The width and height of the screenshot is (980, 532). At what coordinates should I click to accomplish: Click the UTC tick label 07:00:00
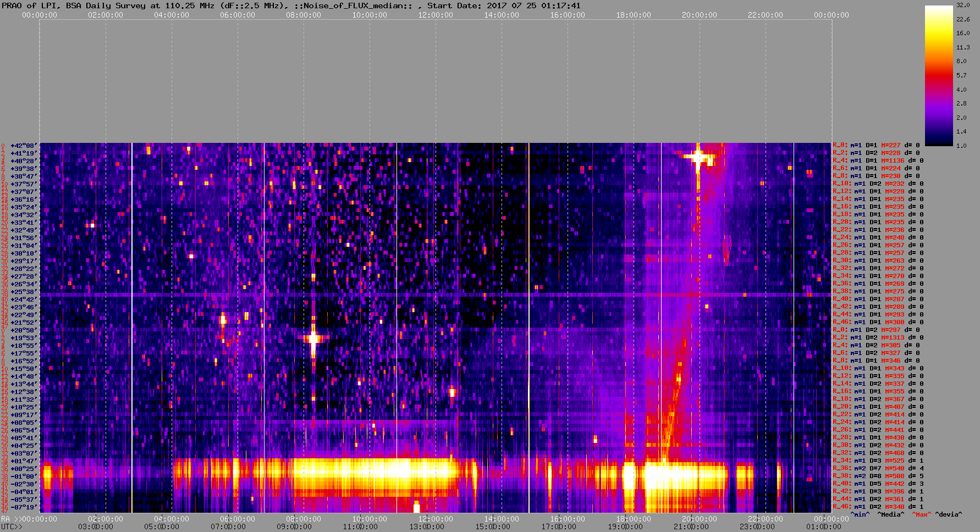point(228,527)
